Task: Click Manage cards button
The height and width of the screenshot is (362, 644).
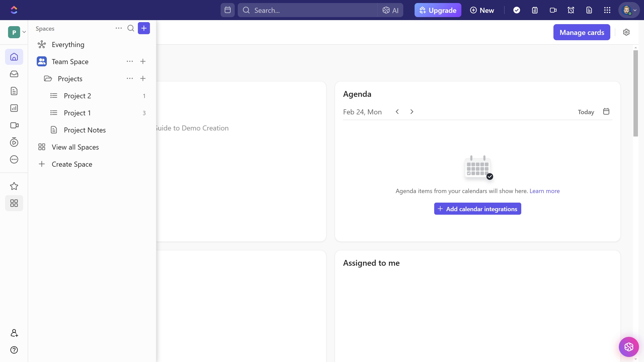Action: tap(582, 32)
